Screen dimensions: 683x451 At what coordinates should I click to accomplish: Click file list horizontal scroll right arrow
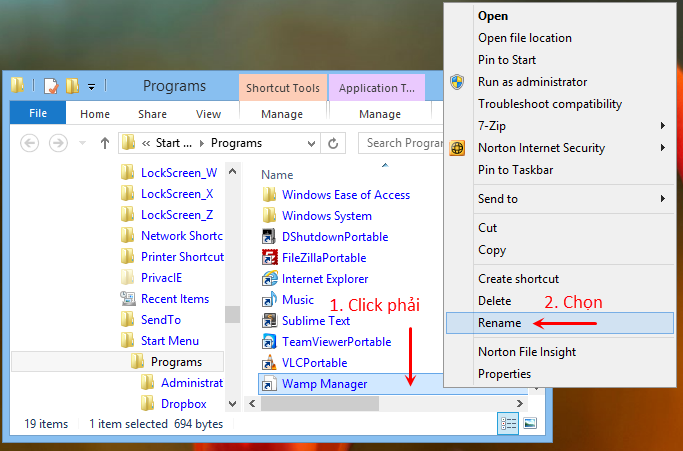coord(520,404)
